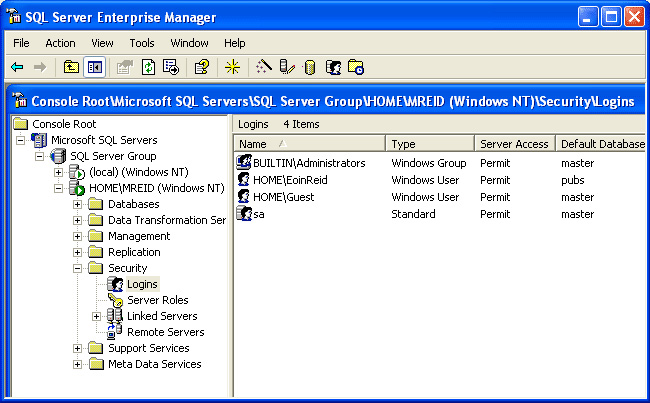Viewport: 650px width, 403px height.
Task: Select the HOME\Guest login
Action: (284, 197)
